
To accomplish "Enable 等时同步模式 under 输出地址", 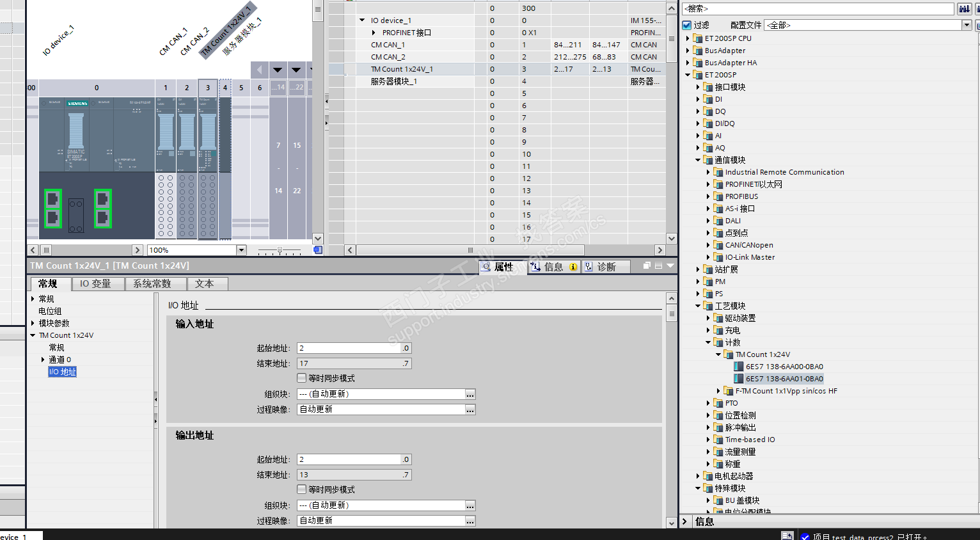I will (302, 489).
